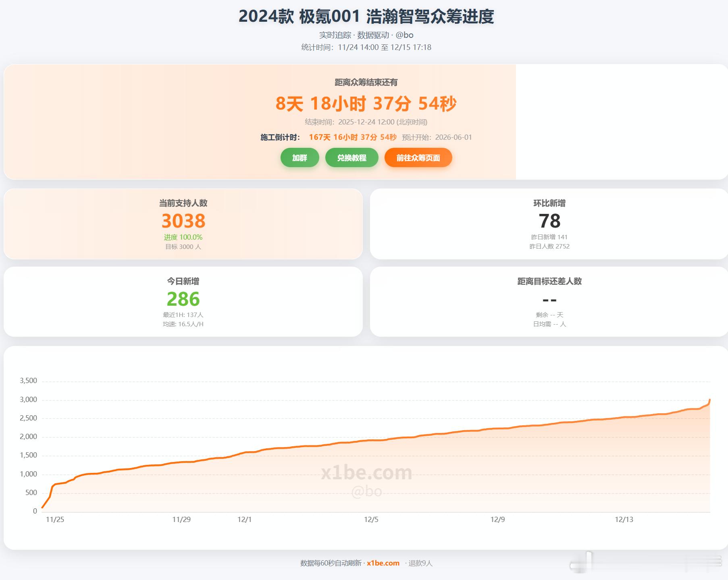Select the countdown 8天 18小时 37分 54秒
Image resolution: width=728 pixels, height=580 pixels.
tap(366, 104)
